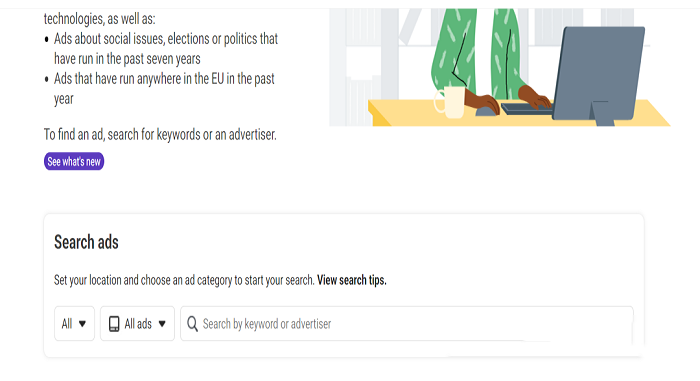
Task: Open the "View search tips" link
Action: click(x=352, y=280)
